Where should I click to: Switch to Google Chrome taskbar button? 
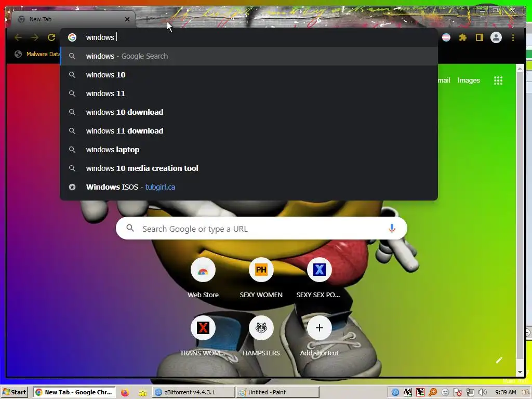74,392
